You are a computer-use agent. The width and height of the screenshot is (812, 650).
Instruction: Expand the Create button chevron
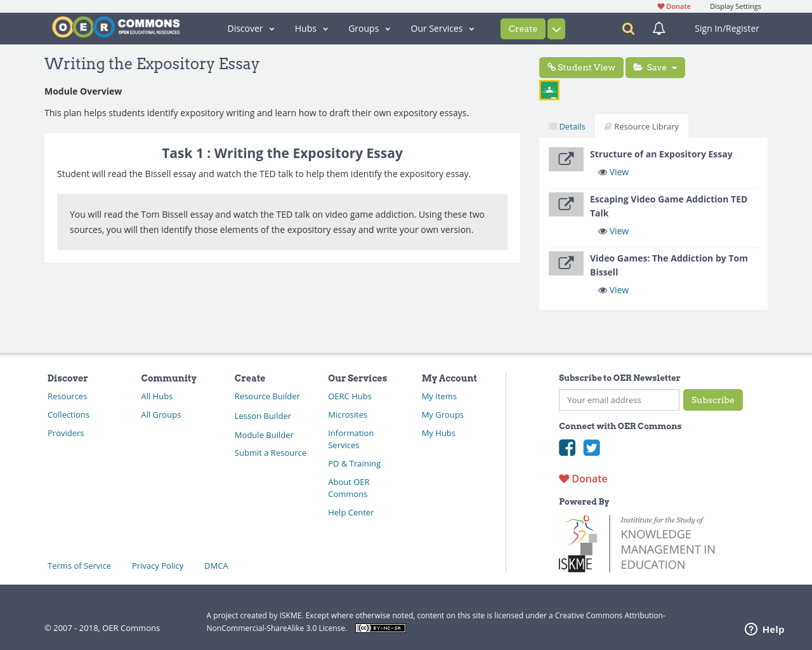tap(555, 28)
